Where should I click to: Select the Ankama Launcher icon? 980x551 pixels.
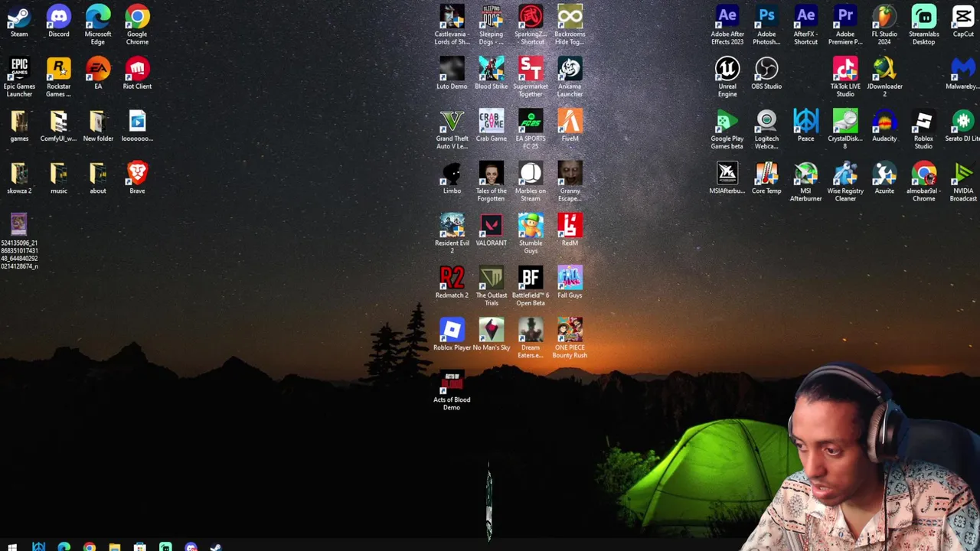point(570,69)
